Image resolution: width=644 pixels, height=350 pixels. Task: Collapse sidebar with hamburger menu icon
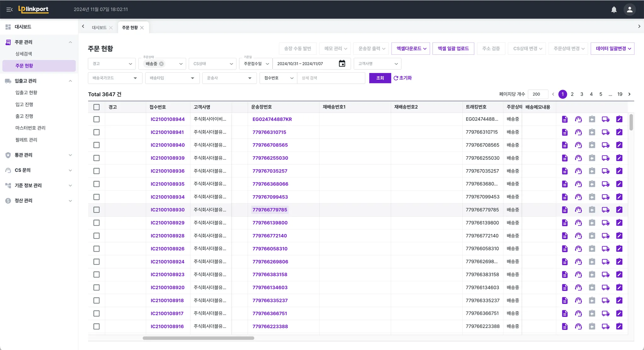pyautogui.click(x=9, y=9)
